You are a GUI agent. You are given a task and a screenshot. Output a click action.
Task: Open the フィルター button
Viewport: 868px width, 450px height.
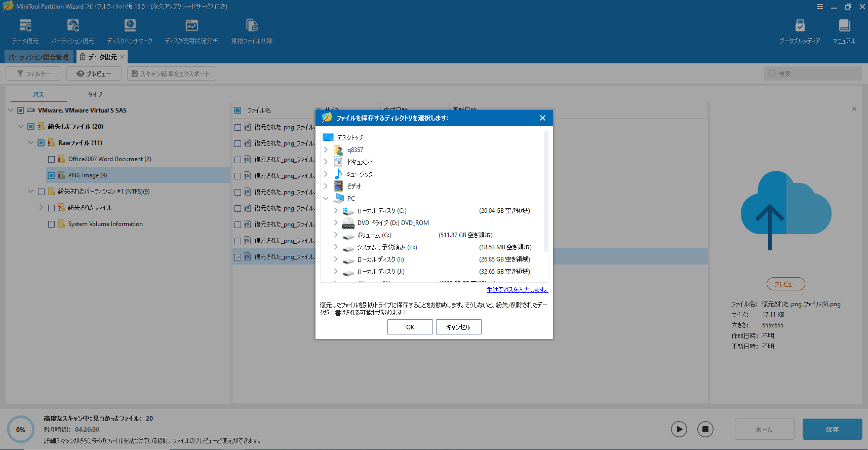tap(33, 73)
